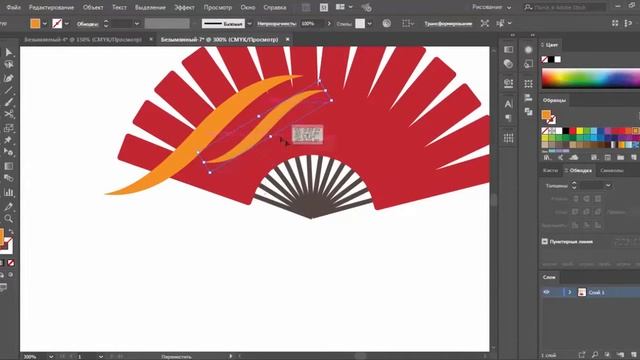This screenshot has width=640, height=360.
Task: Enable the Пунктирная линия checkbox
Action: pos(544,242)
